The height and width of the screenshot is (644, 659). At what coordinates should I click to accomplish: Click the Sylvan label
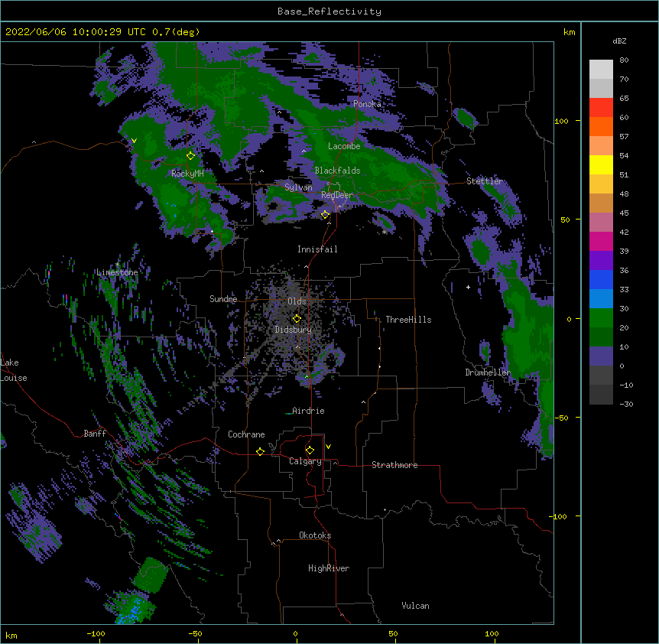pyautogui.click(x=298, y=187)
